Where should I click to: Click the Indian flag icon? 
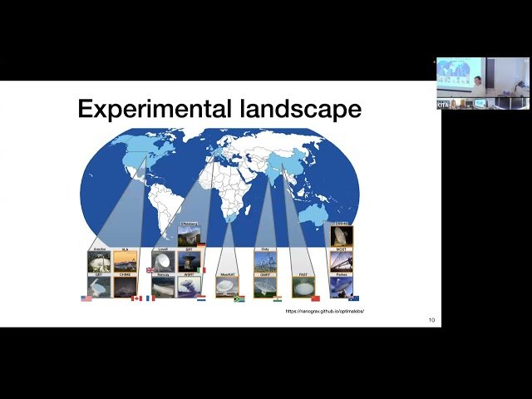(x=277, y=298)
